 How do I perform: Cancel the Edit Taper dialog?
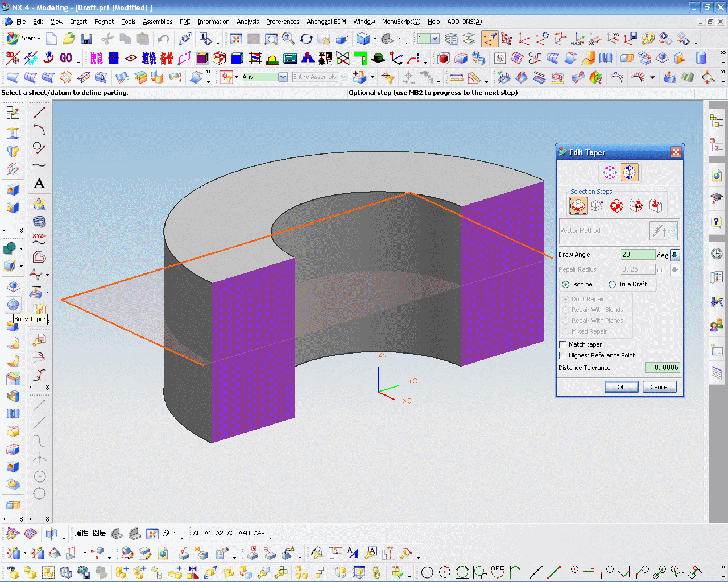click(x=659, y=387)
